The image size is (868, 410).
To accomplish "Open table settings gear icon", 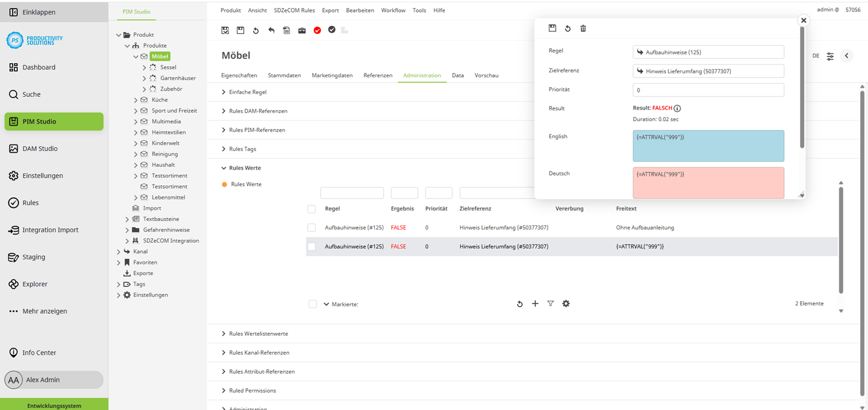I will click(566, 304).
